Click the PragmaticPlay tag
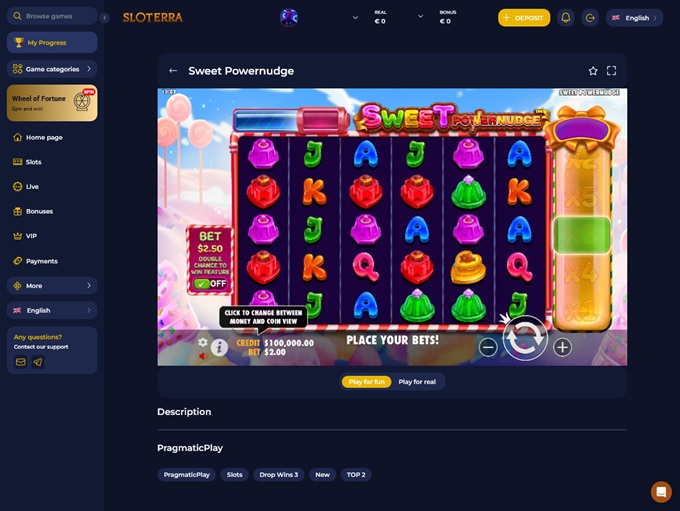This screenshot has height=511, width=680. [x=186, y=475]
